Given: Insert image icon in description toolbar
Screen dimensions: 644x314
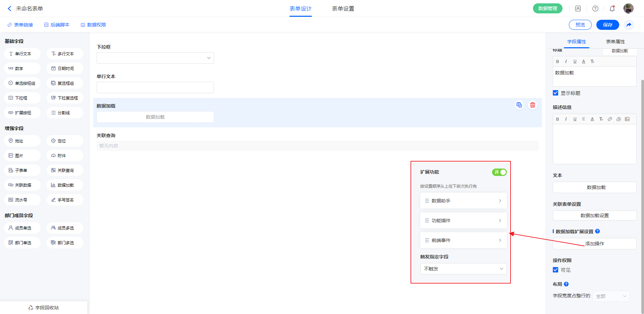Looking at the screenshot, I should tap(627, 119).
